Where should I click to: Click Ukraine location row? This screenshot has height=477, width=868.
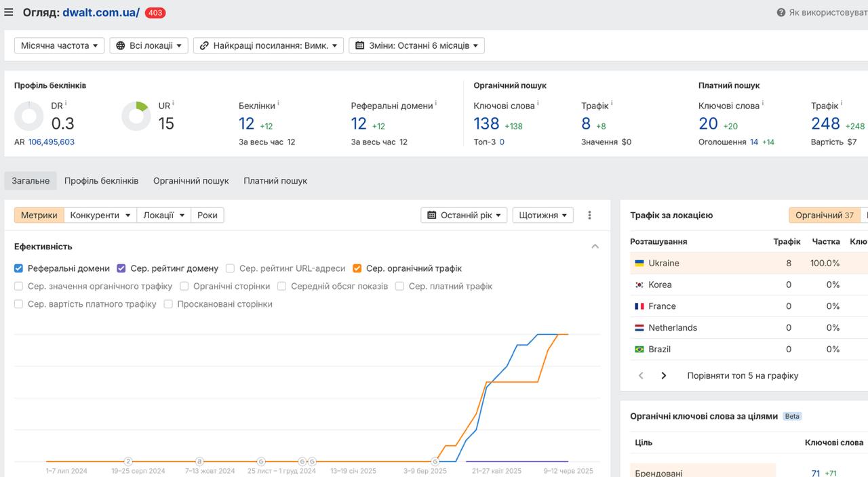point(749,263)
